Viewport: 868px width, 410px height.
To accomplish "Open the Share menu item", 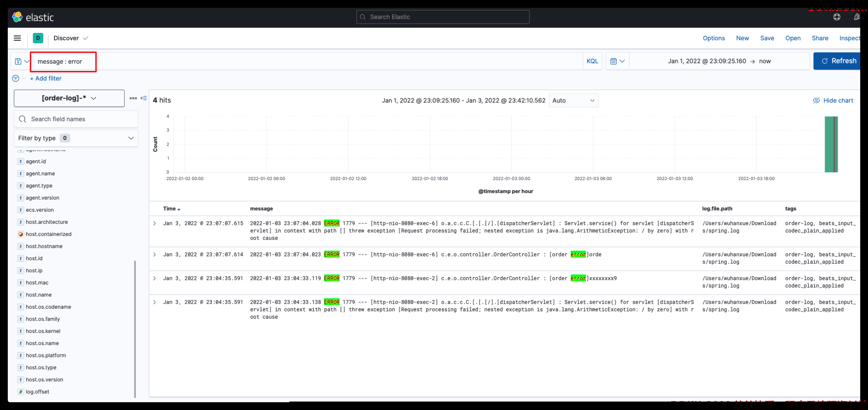I will tap(820, 38).
